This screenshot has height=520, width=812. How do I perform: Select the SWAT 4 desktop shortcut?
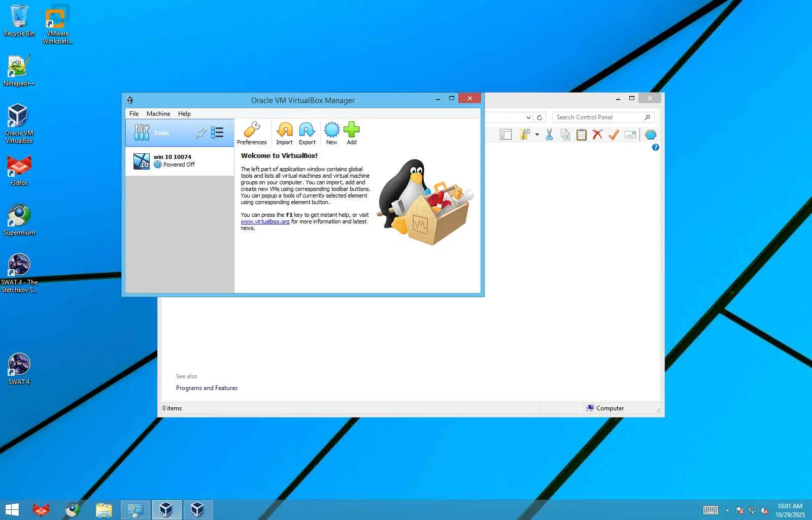(x=19, y=369)
